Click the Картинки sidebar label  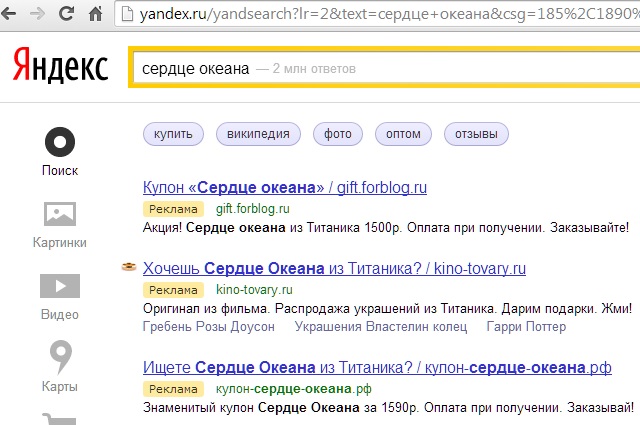pos(60,243)
